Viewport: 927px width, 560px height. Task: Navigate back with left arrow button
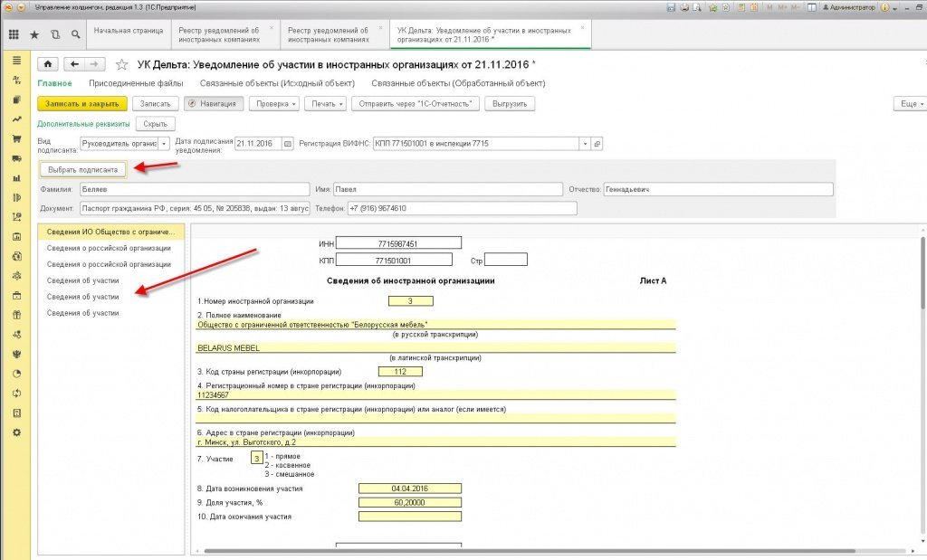[74, 64]
